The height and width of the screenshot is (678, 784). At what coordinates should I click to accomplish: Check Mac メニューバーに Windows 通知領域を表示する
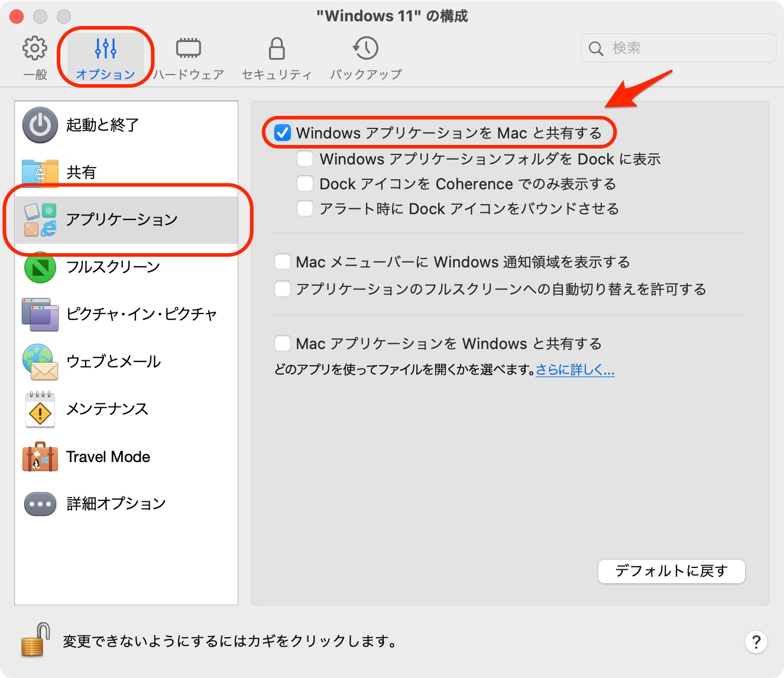(283, 261)
